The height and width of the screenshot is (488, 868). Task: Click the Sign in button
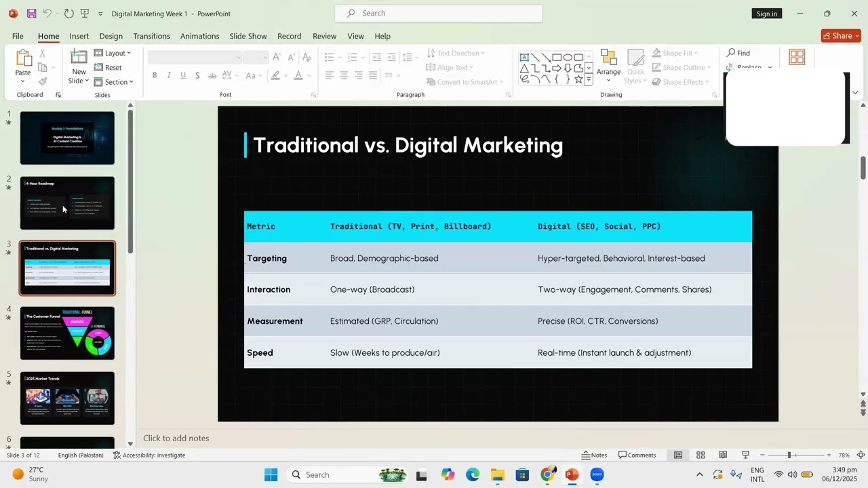766,14
